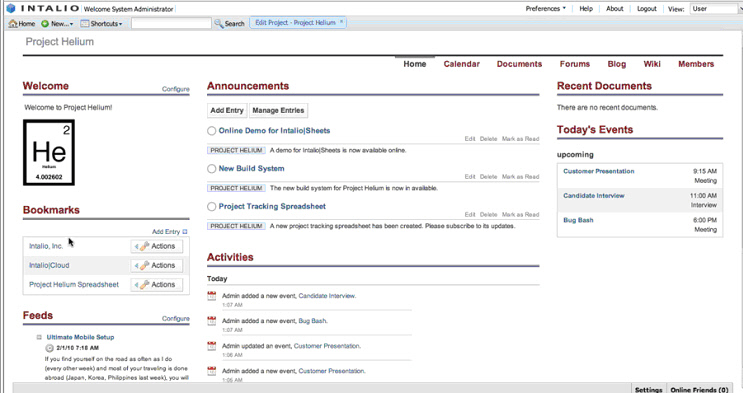Open the Shortcuts dropdown
The height and width of the screenshot is (393, 743).
(101, 23)
